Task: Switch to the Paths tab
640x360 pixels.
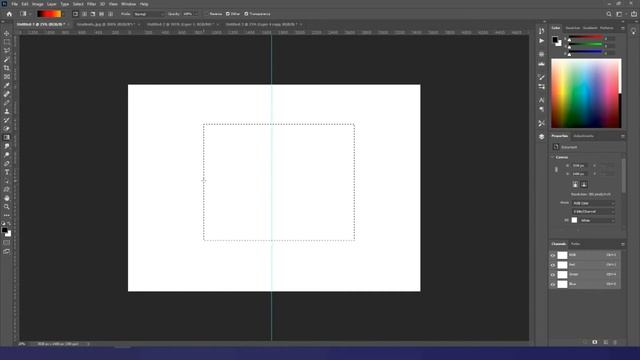Action: coord(575,244)
